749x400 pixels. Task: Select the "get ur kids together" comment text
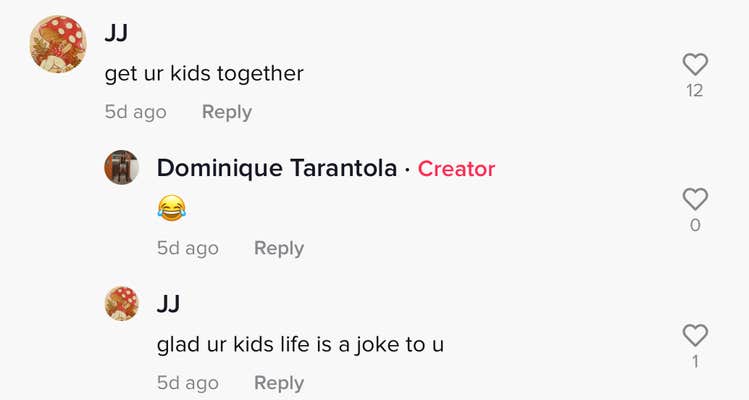[204, 73]
